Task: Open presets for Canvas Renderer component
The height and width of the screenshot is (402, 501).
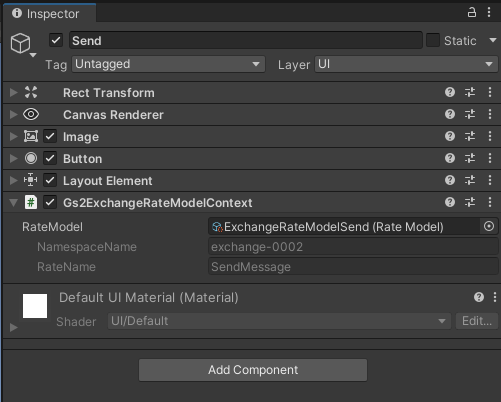Action: pos(470,114)
